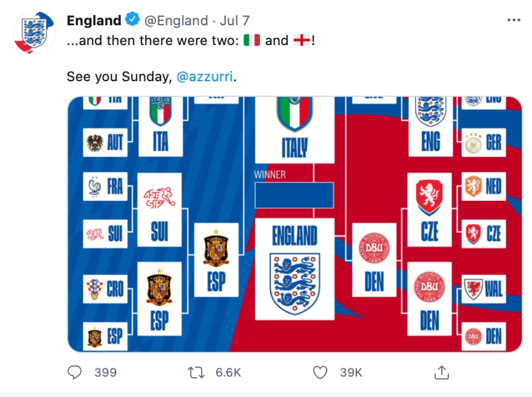Image resolution: width=532 pixels, height=397 pixels.
Task: Click the ENGLAND finalist crest in bracket
Action: (294, 269)
